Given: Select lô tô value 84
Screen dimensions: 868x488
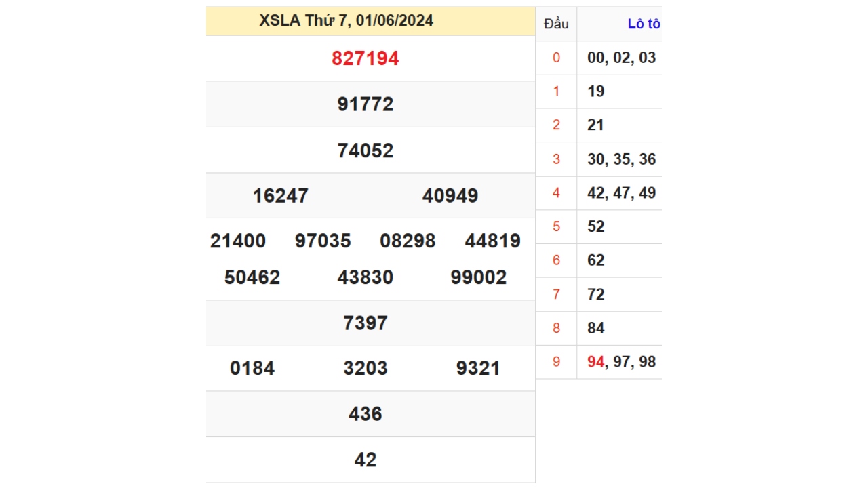Looking at the screenshot, I should point(596,328).
